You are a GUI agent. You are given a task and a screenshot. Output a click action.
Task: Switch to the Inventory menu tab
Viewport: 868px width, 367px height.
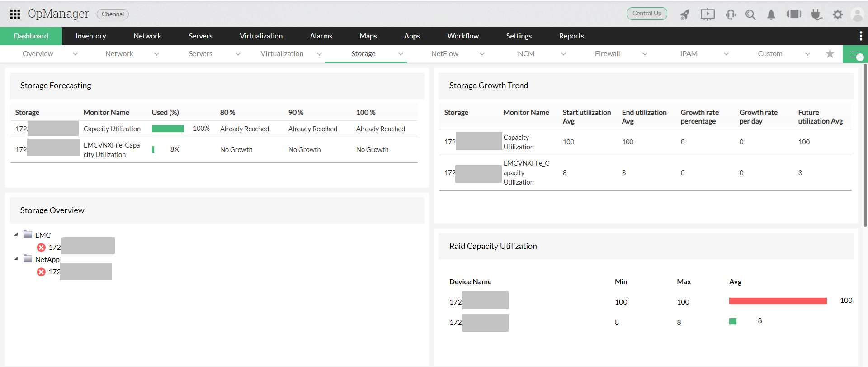91,36
